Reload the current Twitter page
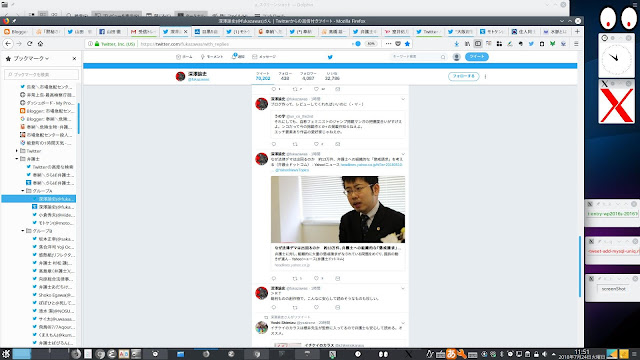 point(29,44)
